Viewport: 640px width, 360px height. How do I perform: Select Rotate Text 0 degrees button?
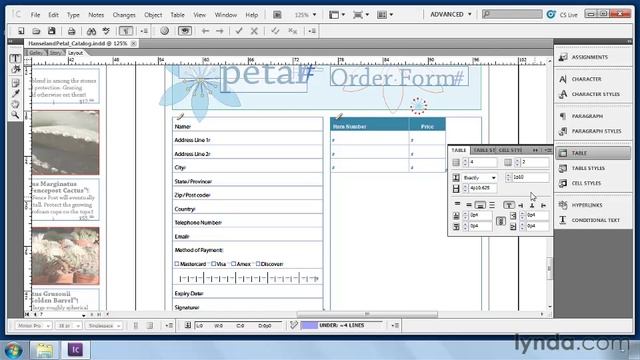509,205
